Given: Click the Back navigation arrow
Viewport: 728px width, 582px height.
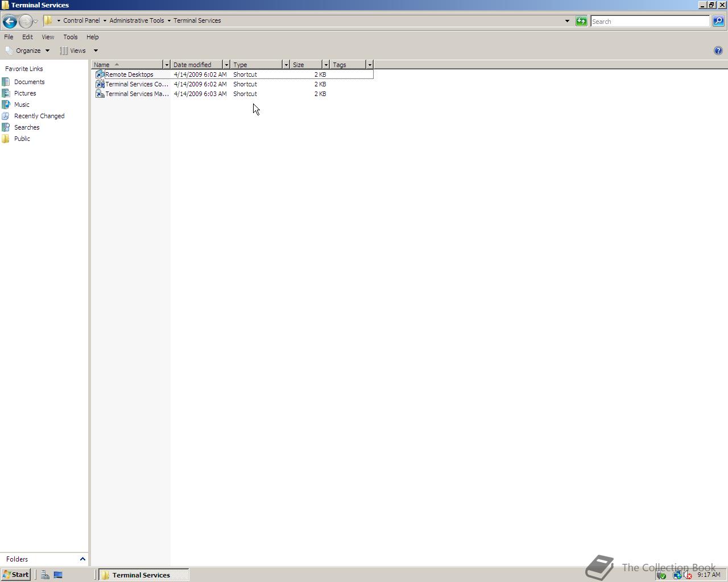Looking at the screenshot, I should coord(9,22).
